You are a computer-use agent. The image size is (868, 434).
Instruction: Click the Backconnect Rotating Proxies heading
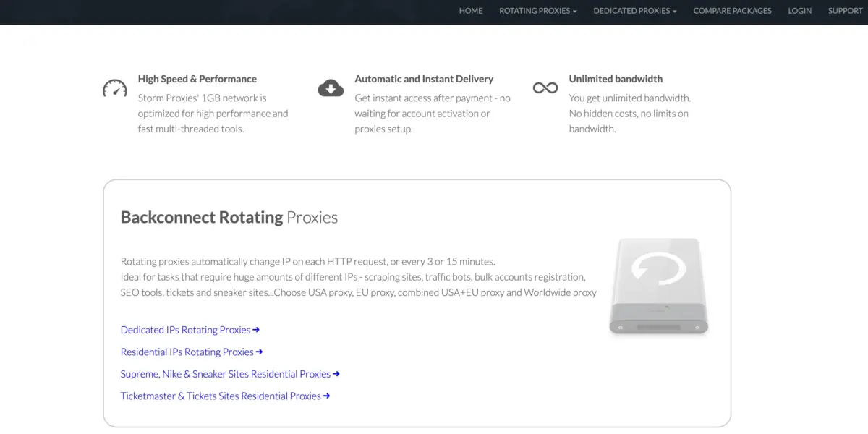point(229,217)
